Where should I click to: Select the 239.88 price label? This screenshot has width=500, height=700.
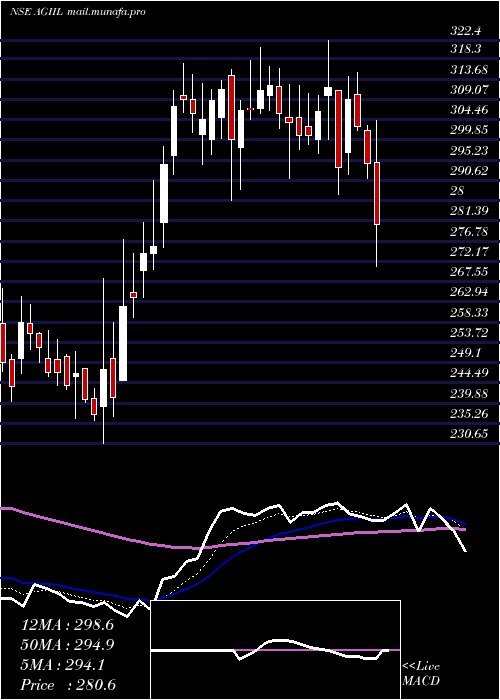469,393
